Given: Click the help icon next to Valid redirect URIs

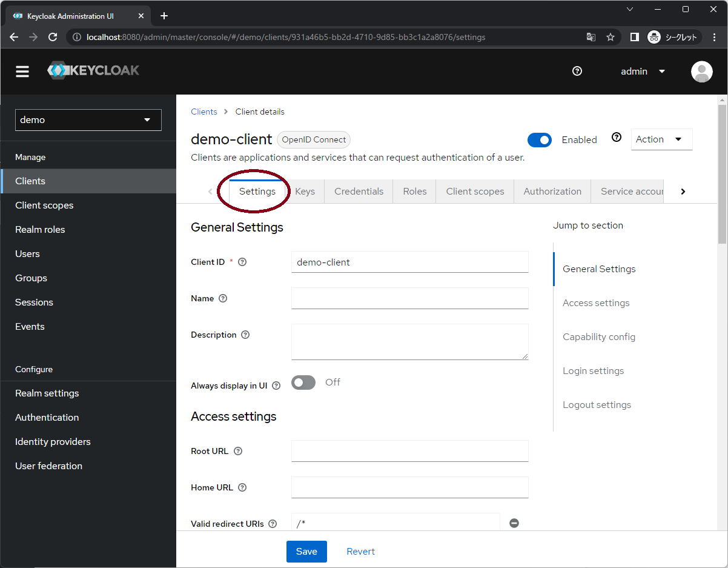Looking at the screenshot, I should coord(272,523).
